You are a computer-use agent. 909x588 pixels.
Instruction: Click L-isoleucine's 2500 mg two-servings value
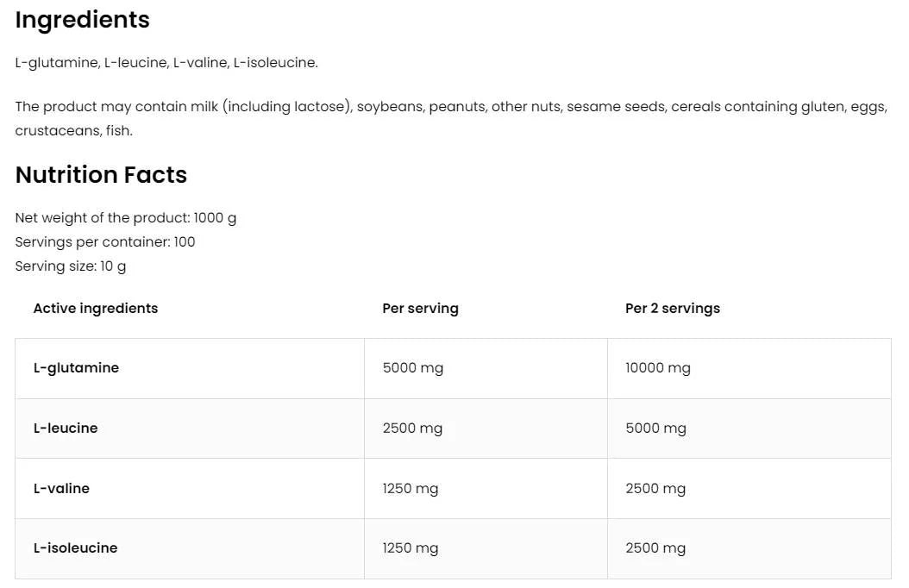tap(655, 547)
